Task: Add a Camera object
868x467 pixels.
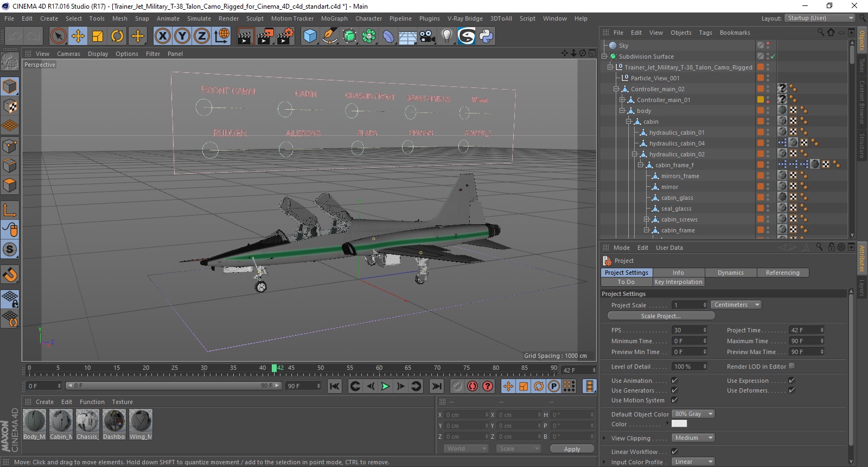Action: 427,36
